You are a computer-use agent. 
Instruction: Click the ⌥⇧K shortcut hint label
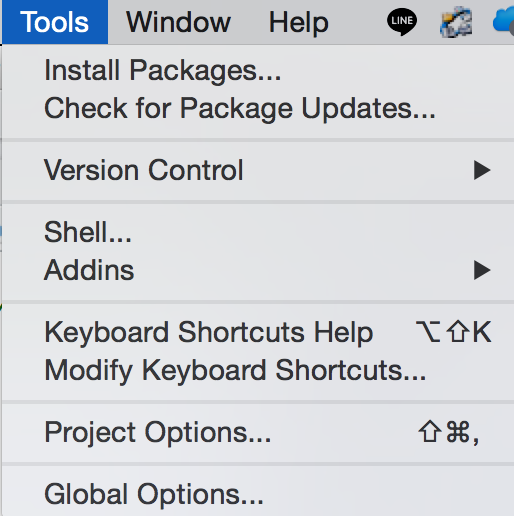[454, 331]
